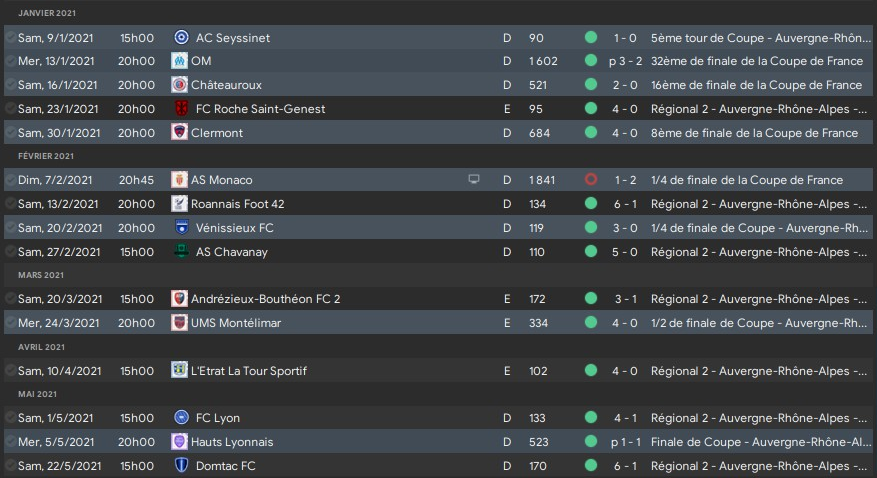Open 32ème de finale de la Coupe de France
877x478 pixels.
pos(755,61)
